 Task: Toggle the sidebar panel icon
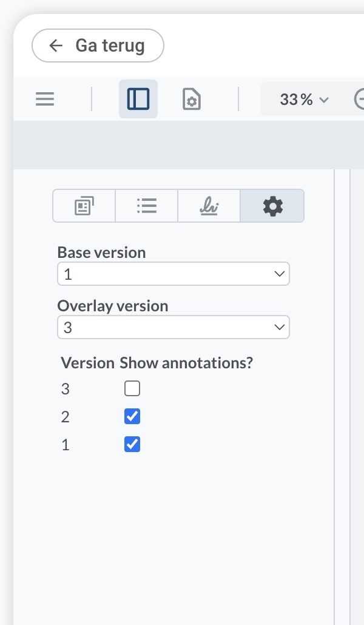click(x=138, y=99)
